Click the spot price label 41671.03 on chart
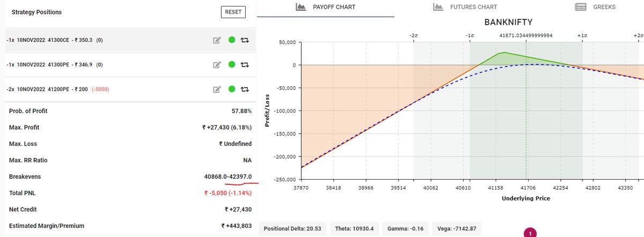 point(525,35)
